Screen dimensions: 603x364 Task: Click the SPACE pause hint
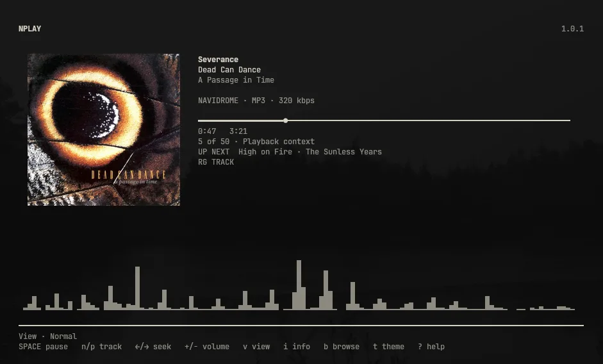click(x=43, y=347)
